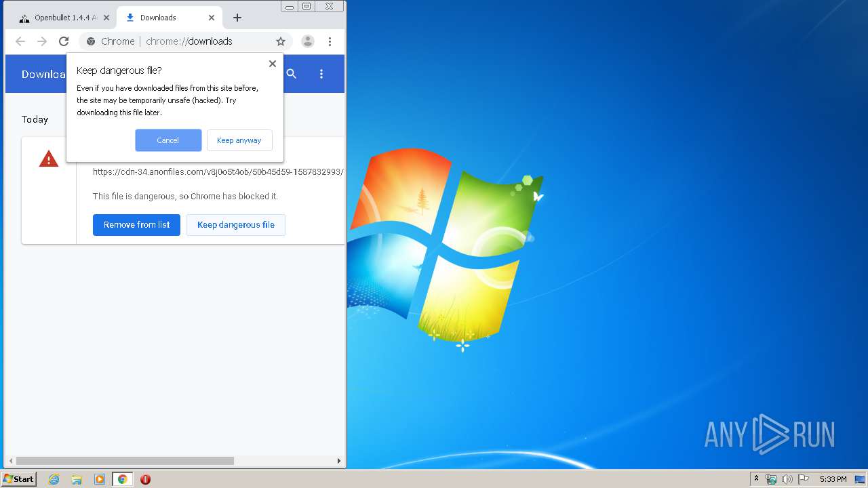Open the volume speaker tray icon
Image resolution: width=868 pixels, height=488 pixels.
787,479
